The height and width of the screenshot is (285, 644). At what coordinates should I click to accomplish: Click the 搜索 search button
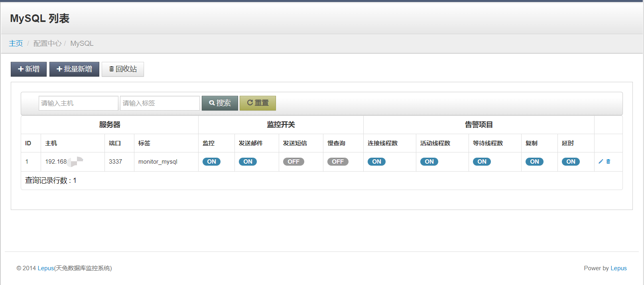(220, 103)
